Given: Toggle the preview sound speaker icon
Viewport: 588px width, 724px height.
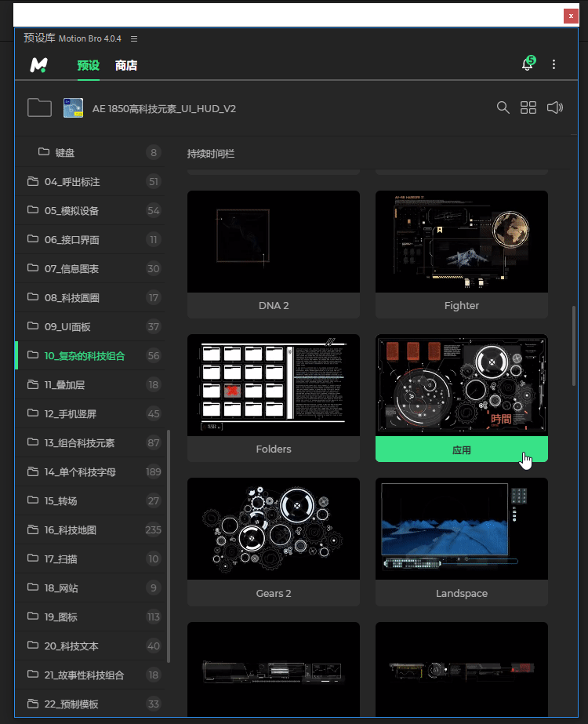Looking at the screenshot, I should (x=555, y=107).
